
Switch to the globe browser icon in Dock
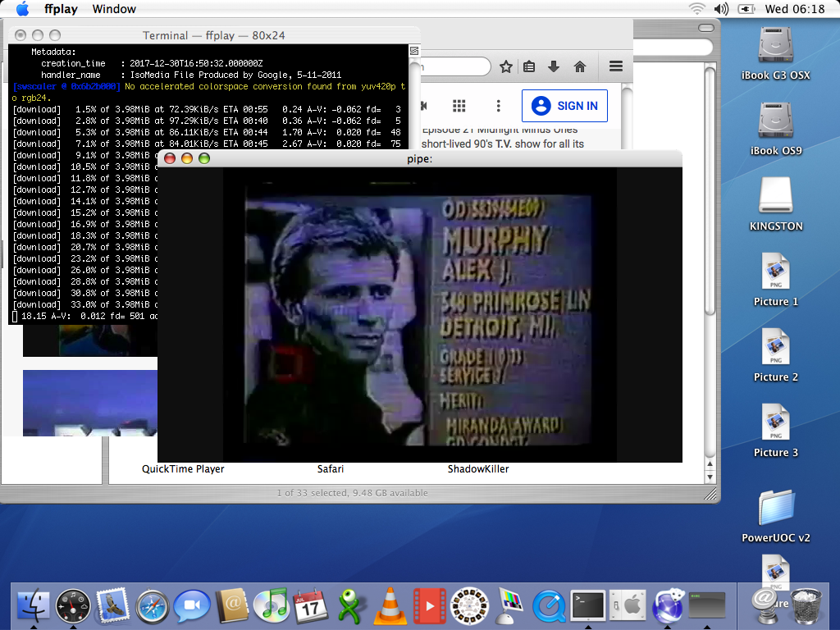point(668,605)
